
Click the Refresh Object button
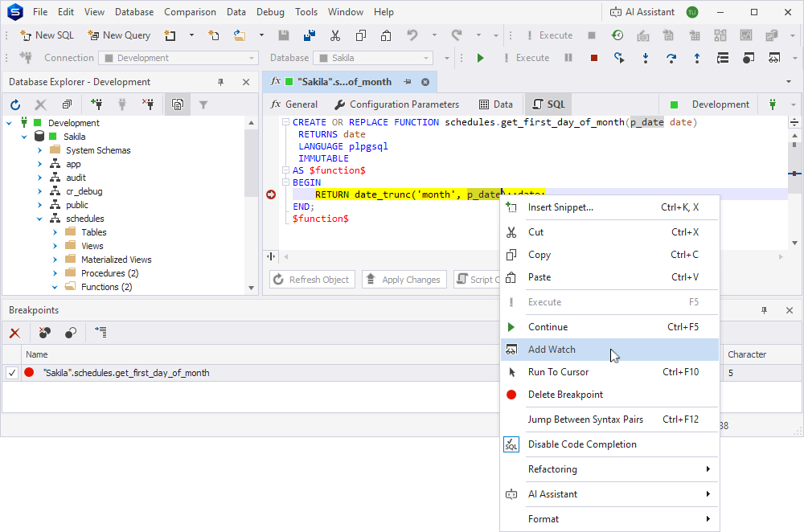[312, 280]
